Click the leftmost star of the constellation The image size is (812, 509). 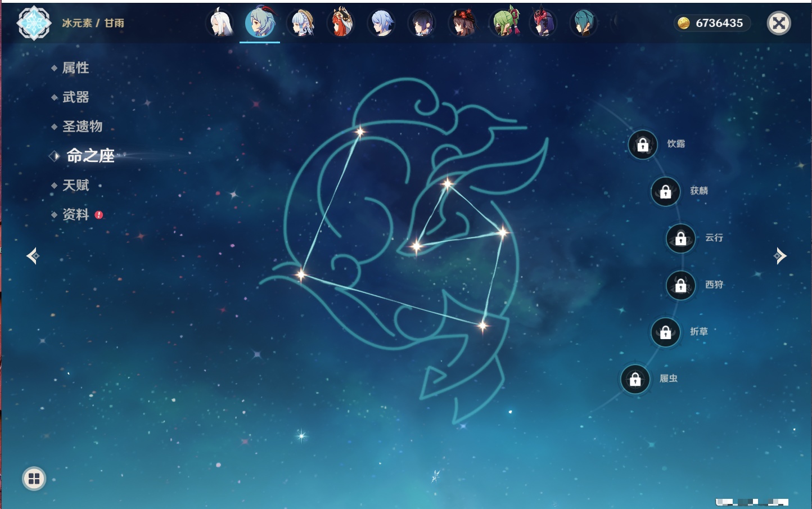coord(301,274)
